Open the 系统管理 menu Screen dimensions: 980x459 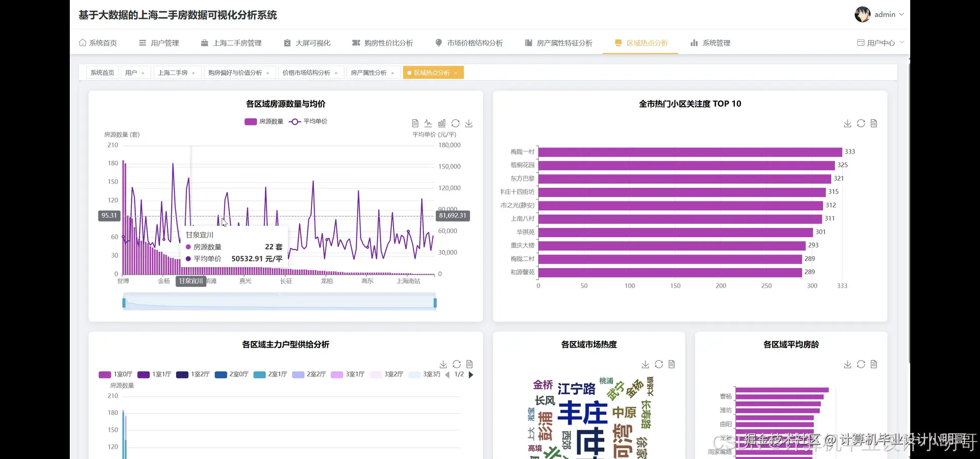point(711,43)
